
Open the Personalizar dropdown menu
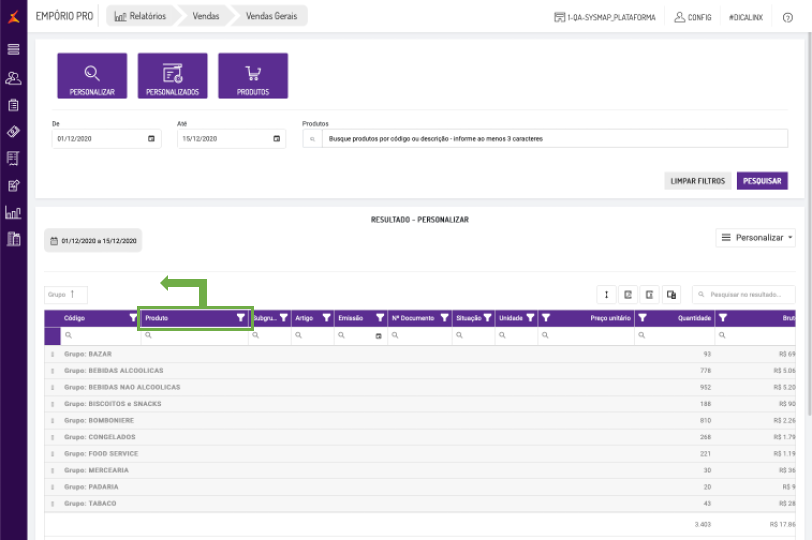click(x=756, y=237)
